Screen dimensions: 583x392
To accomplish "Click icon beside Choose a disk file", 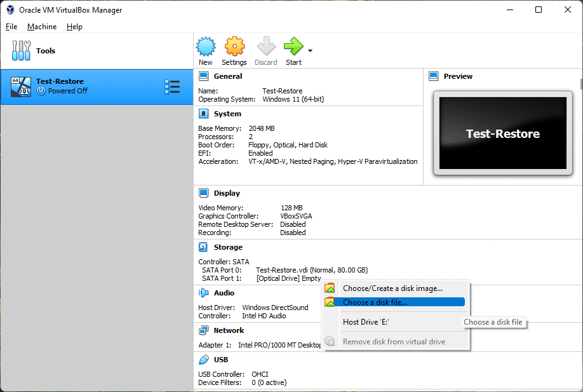I will pyautogui.click(x=330, y=302).
